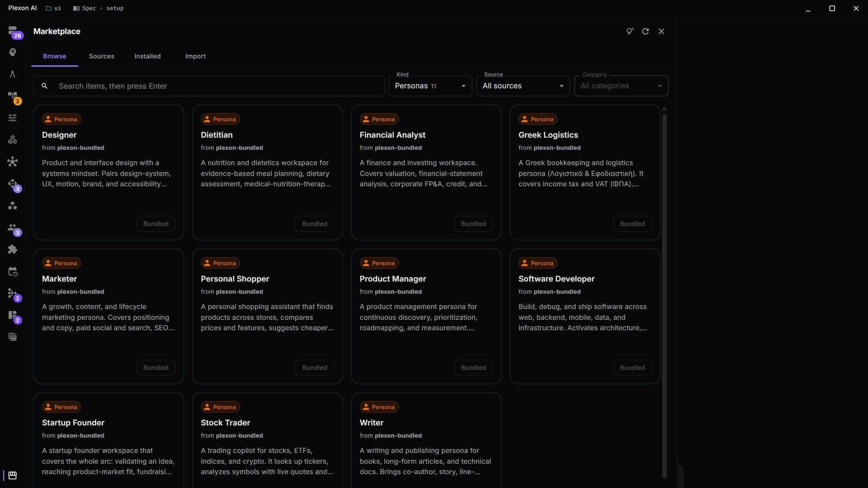Open the Dietitian persona title
The image size is (868, 488).
[217, 135]
